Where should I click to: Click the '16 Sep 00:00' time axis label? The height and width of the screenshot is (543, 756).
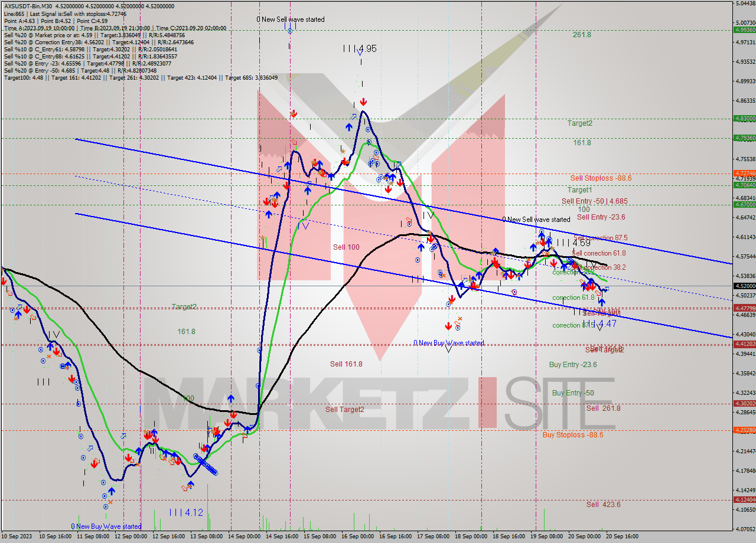(x=359, y=537)
